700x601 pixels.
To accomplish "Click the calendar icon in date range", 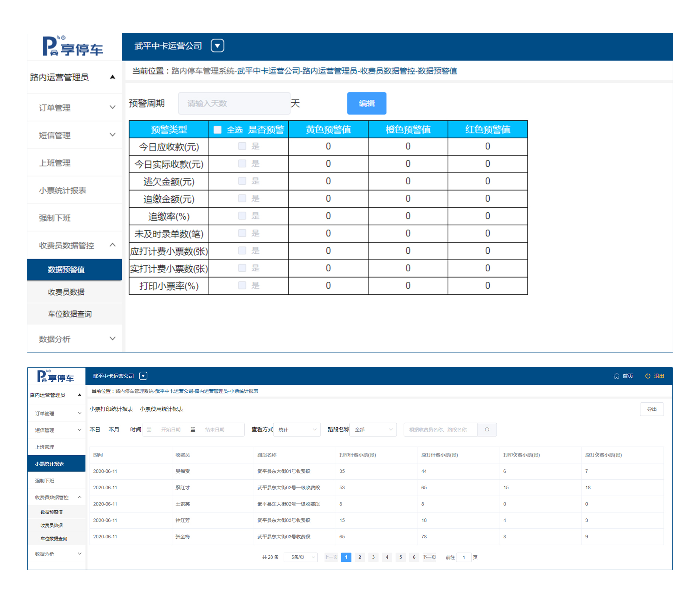I will point(149,430).
